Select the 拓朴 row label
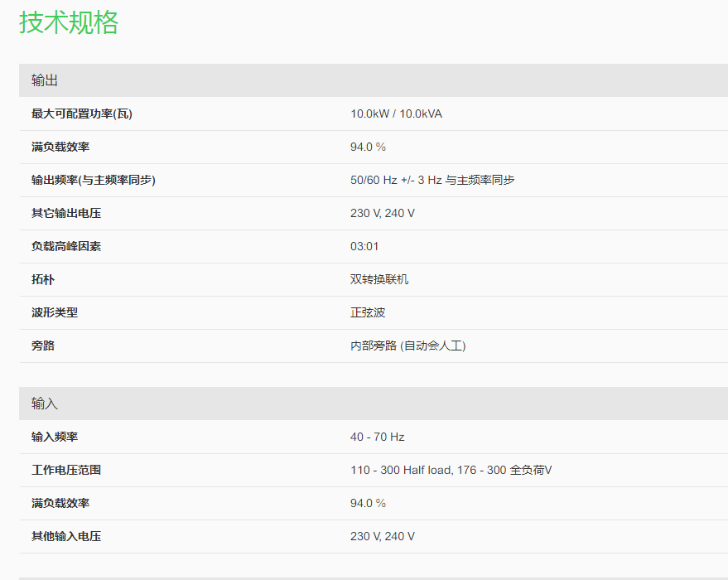 point(43,279)
